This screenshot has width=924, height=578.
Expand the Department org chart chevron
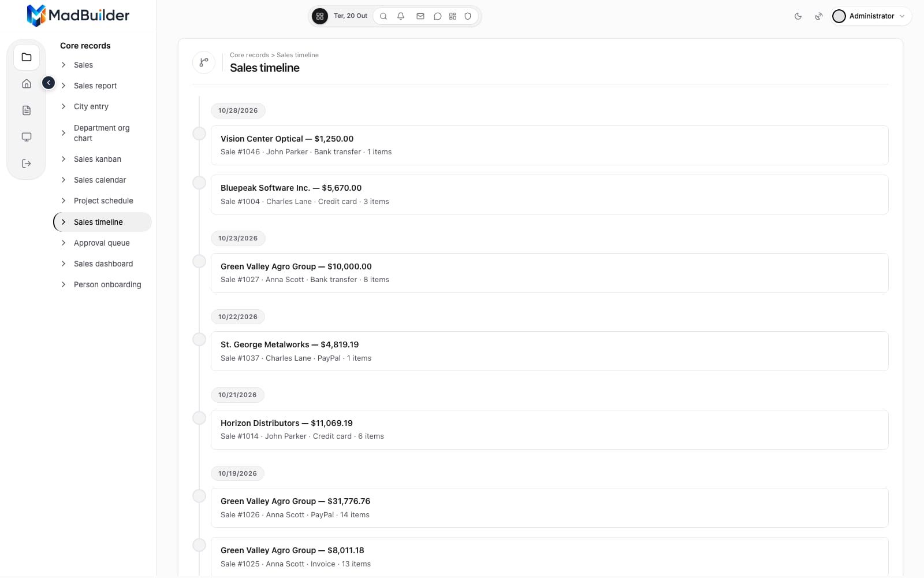64,133
